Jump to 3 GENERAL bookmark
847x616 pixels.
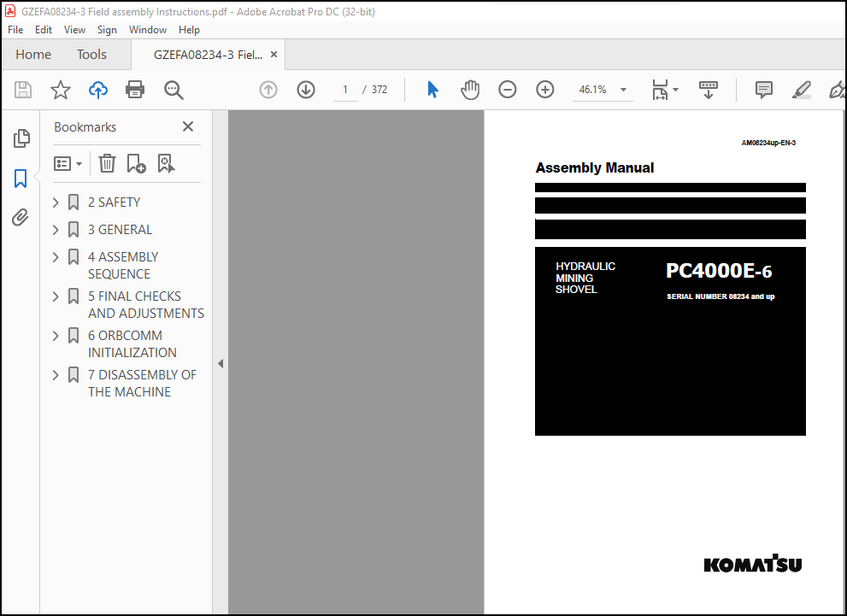click(120, 230)
